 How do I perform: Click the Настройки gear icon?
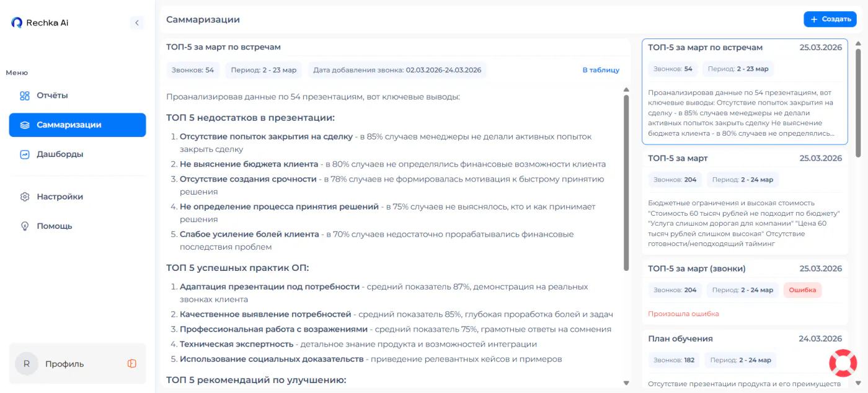click(25, 196)
